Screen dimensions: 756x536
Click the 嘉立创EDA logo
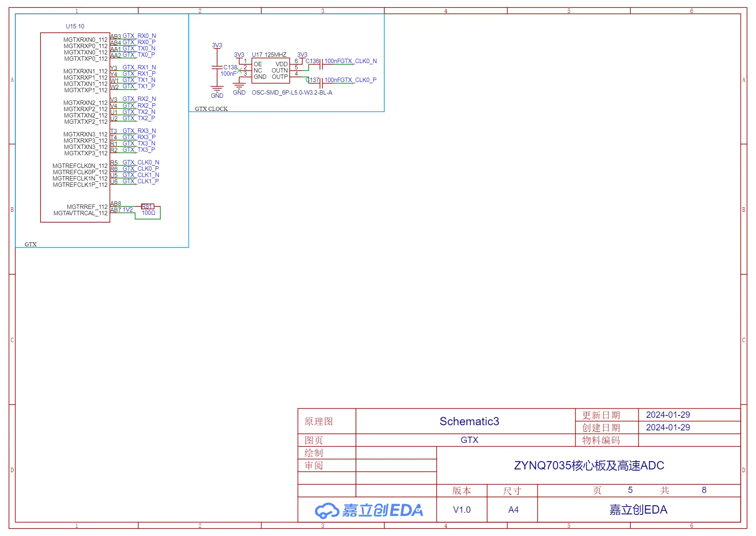[369, 510]
